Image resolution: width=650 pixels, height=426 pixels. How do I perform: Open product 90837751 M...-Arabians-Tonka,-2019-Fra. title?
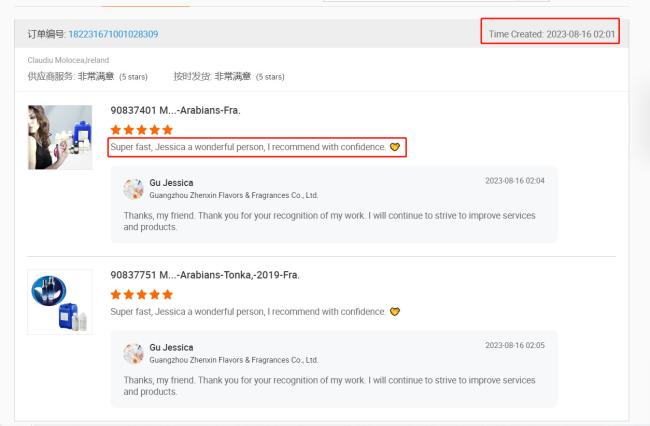pos(205,275)
